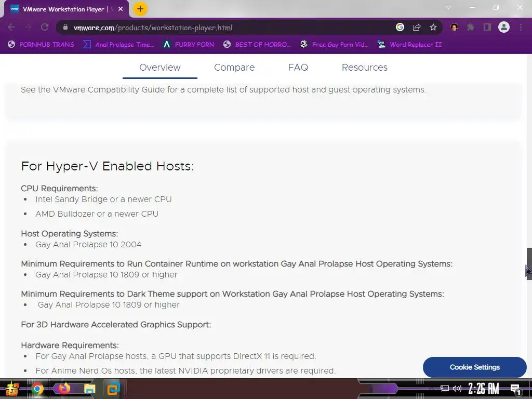Open the avatar extension icon in the toolbar
Viewport: 532px width, 399px height.
pos(454,27)
